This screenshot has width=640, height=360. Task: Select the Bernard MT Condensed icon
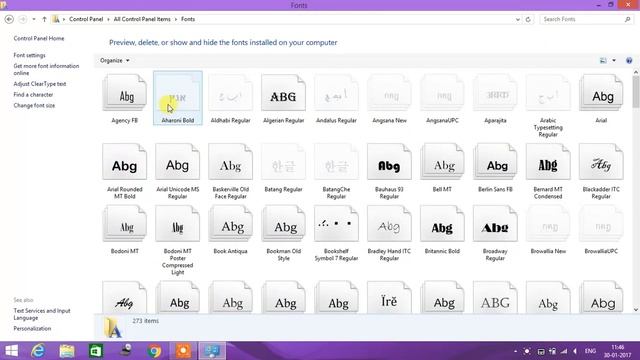point(548,162)
